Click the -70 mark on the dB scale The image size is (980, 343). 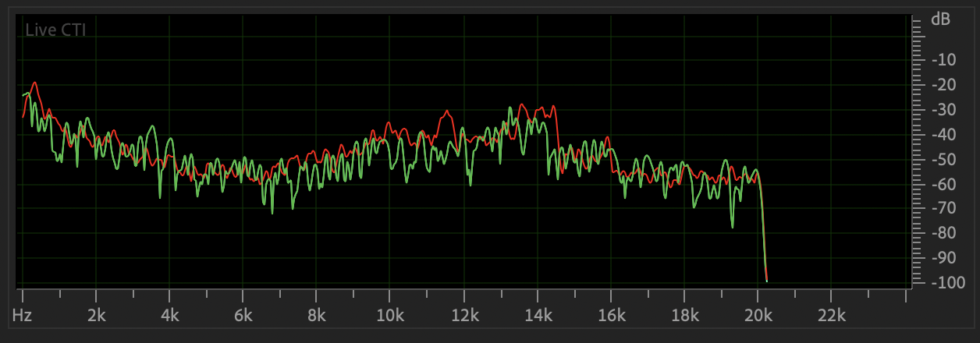point(943,208)
